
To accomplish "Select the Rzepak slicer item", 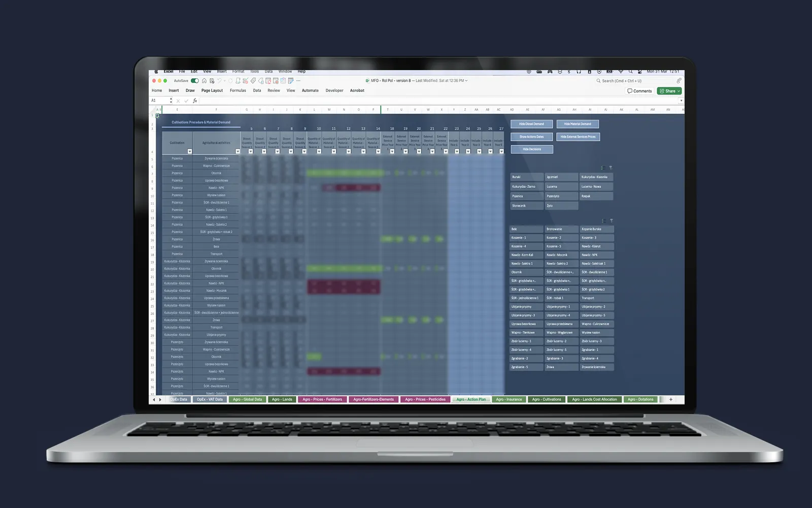I will [x=596, y=196].
